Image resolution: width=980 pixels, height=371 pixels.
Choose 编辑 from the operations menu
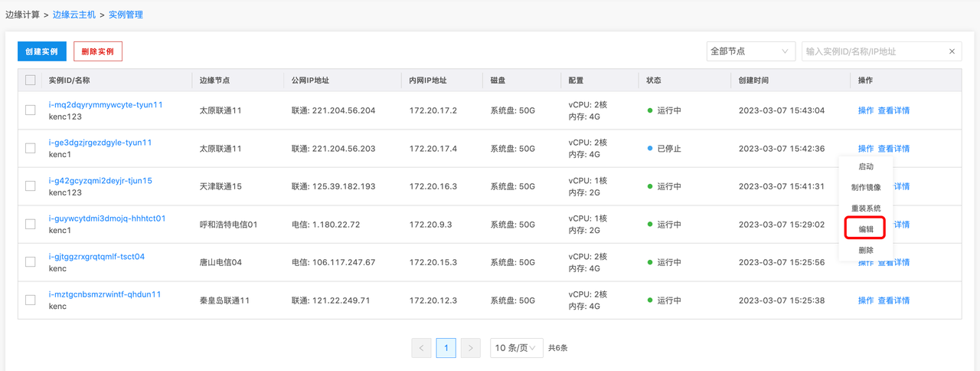coord(865,229)
